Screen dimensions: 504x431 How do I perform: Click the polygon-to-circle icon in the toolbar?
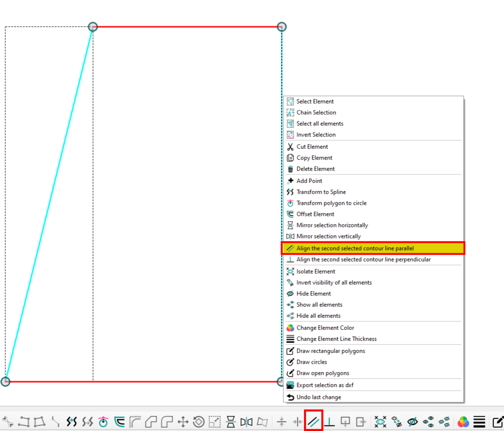point(103,422)
